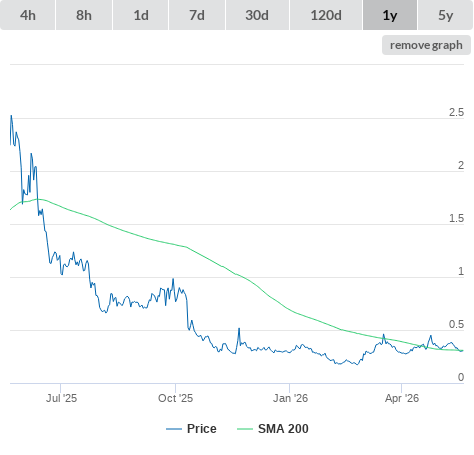Image resolution: width=474 pixels, height=455 pixels.
Task: Click the 2.5 y-axis value label
Action: [x=456, y=112]
